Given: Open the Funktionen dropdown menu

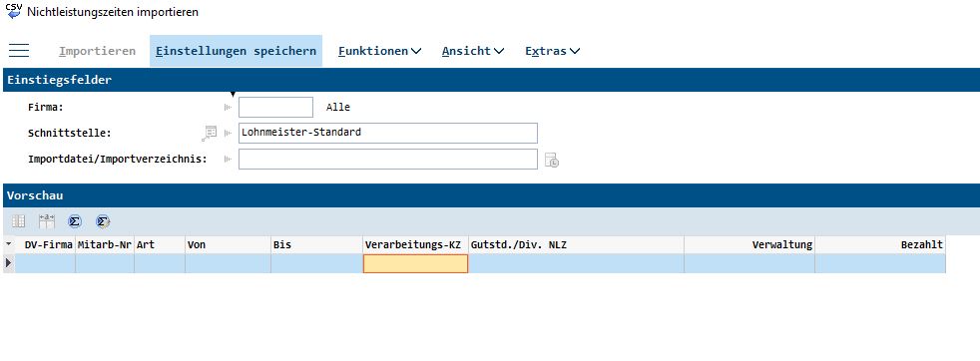Looking at the screenshot, I should coord(379,51).
